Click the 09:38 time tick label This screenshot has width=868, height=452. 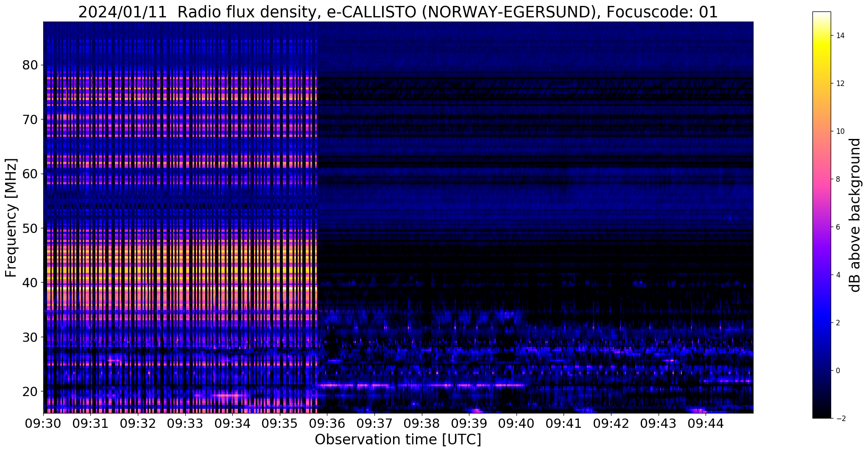[422, 423]
